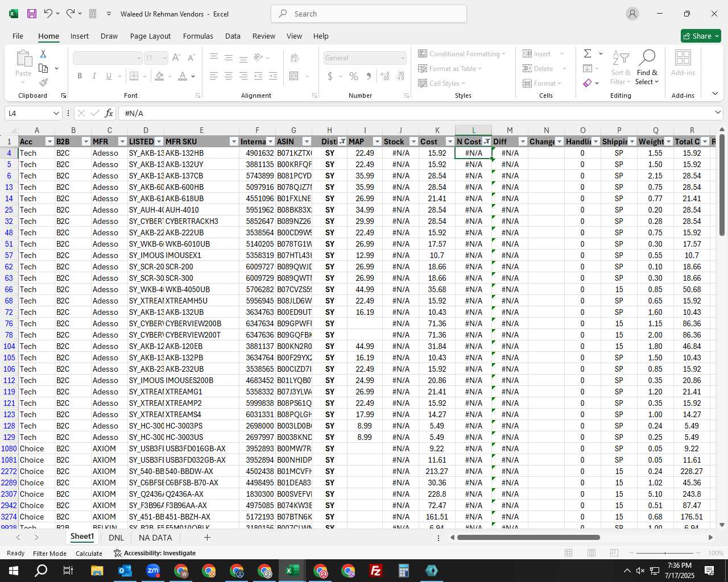Click the Insert Function fx icon
The height and width of the screenshot is (582, 728).
[x=109, y=113]
